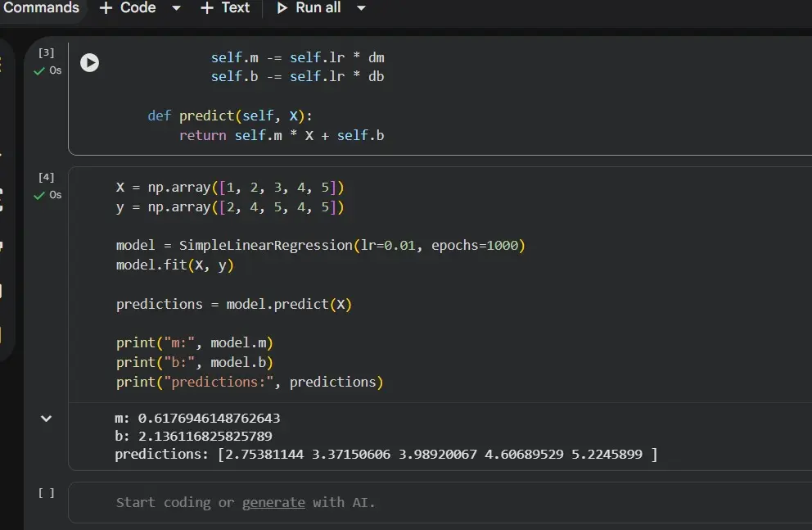Click the green checkmark status of cell 4
This screenshot has height=530, width=812.
pyautogui.click(x=38, y=195)
